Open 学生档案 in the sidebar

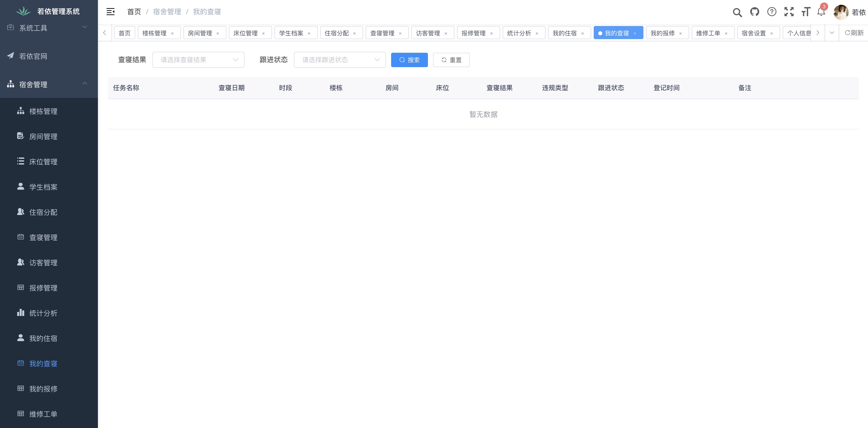coord(49,187)
